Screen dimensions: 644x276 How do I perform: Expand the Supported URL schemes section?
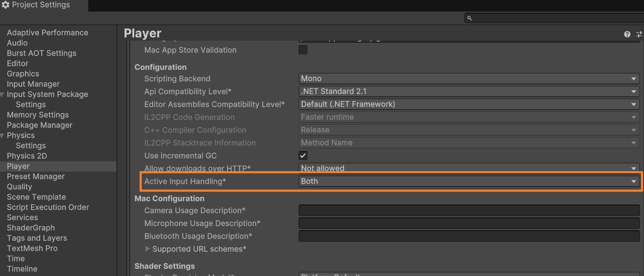click(x=147, y=249)
